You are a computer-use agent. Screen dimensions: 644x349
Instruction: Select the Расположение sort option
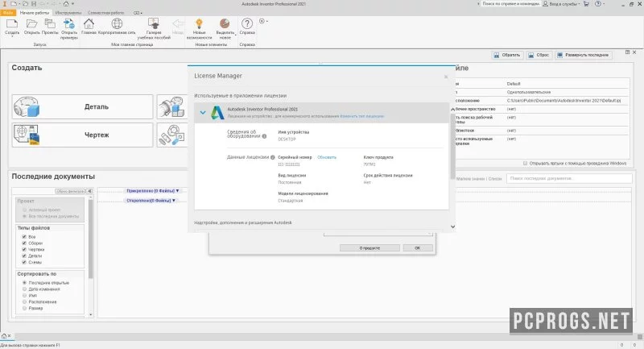coord(25,301)
